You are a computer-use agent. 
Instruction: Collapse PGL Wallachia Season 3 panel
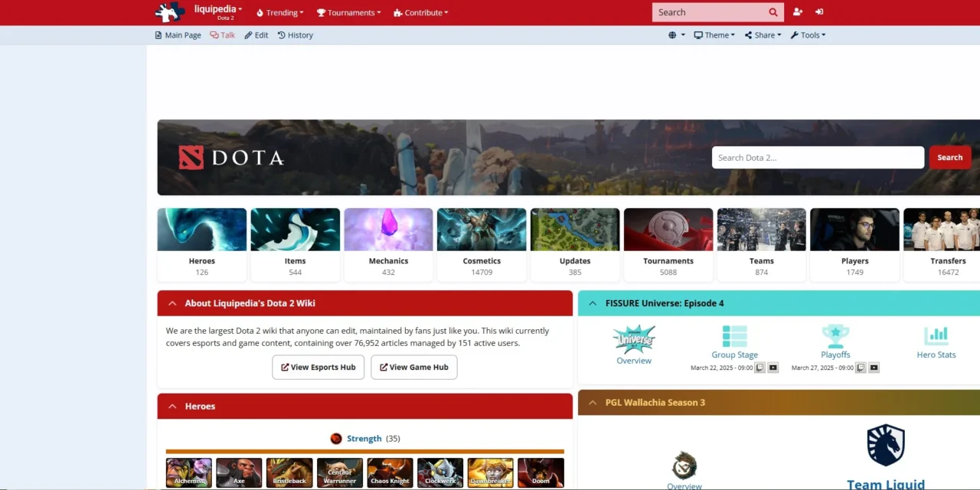point(593,403)
